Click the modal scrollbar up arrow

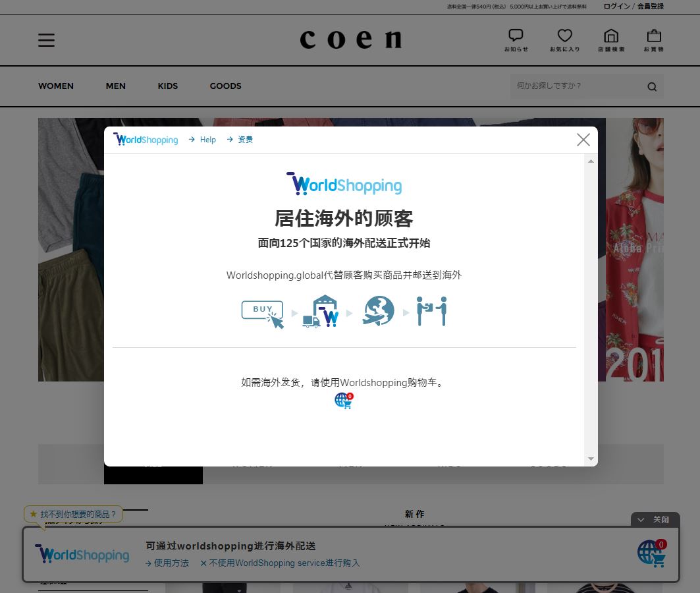(591, 160)
